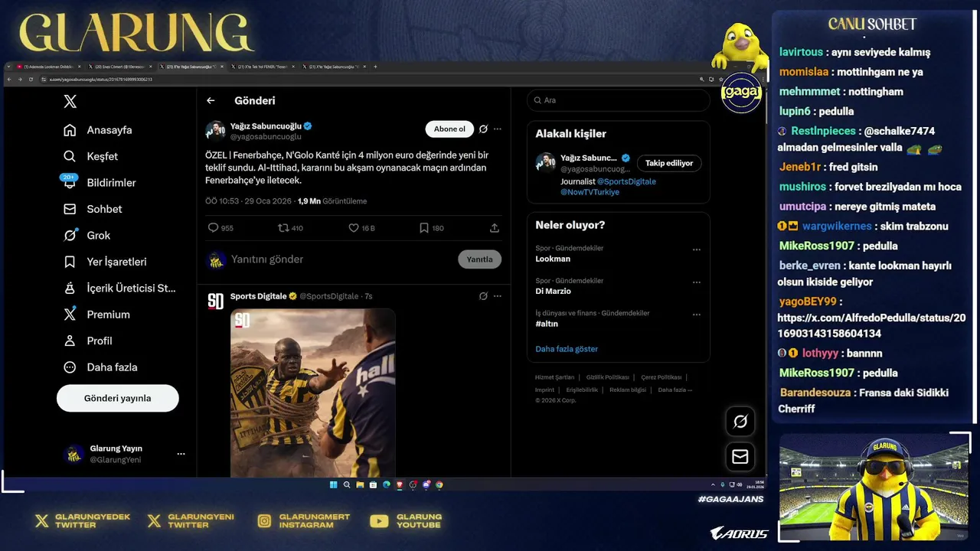Open Çerez Politikası footer link
This screenshot has height=551, width=980.
[x=661, y=377]
